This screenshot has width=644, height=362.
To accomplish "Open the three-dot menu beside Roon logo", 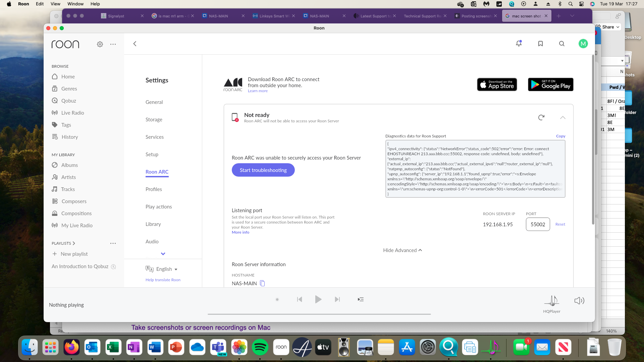I will click(x=113, y=44).
